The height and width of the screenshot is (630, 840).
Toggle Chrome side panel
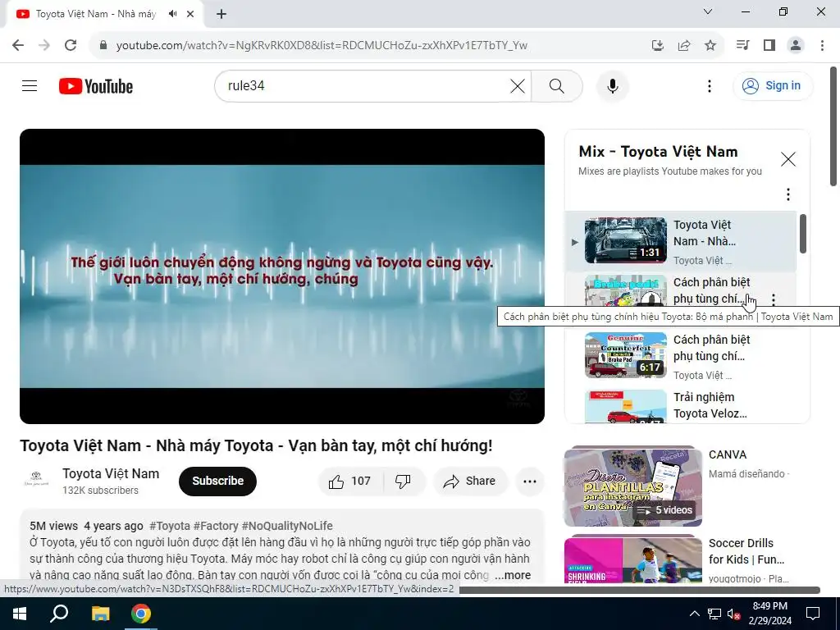coord(769,45)
